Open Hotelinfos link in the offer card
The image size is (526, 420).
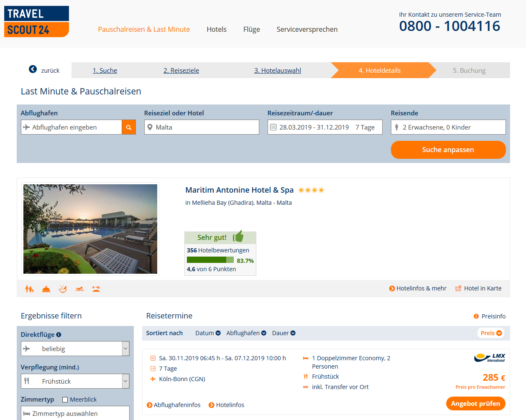pos(226,405)
